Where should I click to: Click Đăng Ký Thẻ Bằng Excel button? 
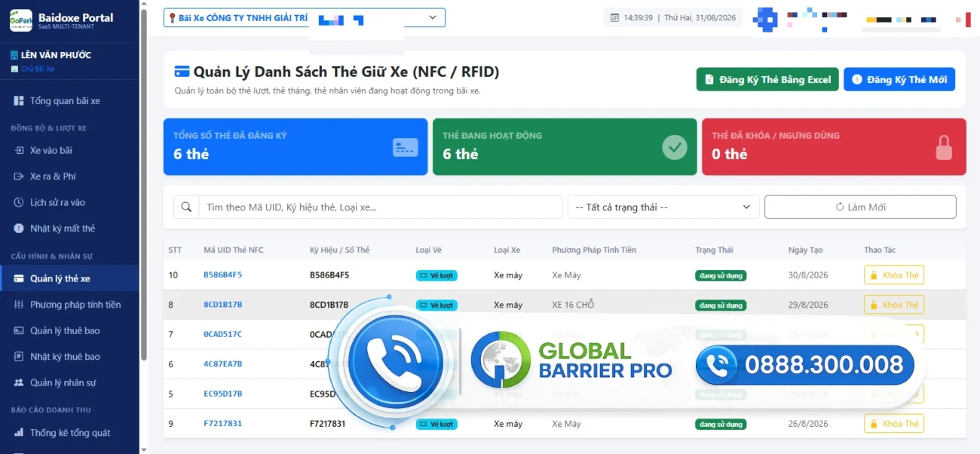767,79
